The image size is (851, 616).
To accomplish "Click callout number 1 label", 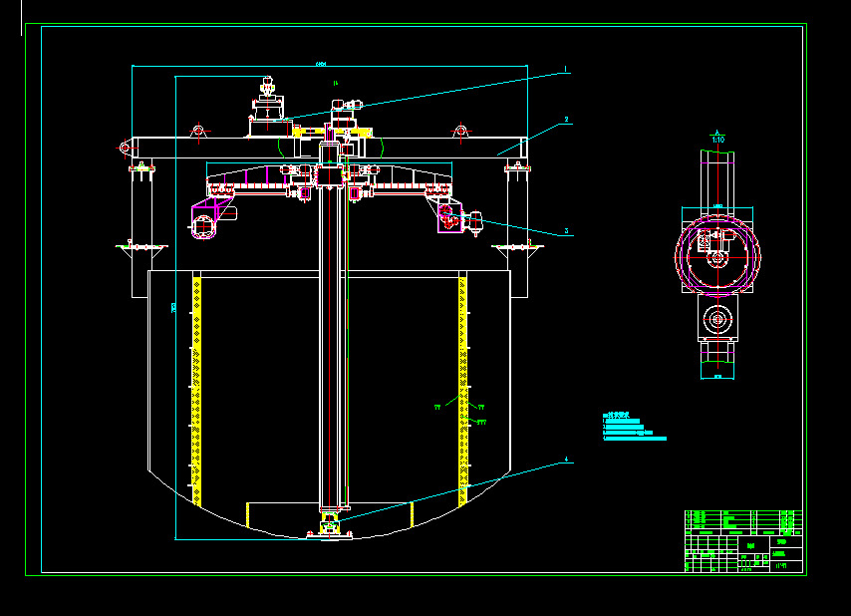I will pyautogui.click(x=566, y=69).
